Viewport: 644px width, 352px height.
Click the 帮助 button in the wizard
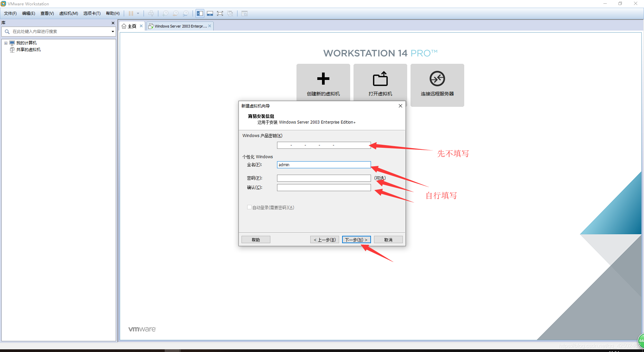256,240
